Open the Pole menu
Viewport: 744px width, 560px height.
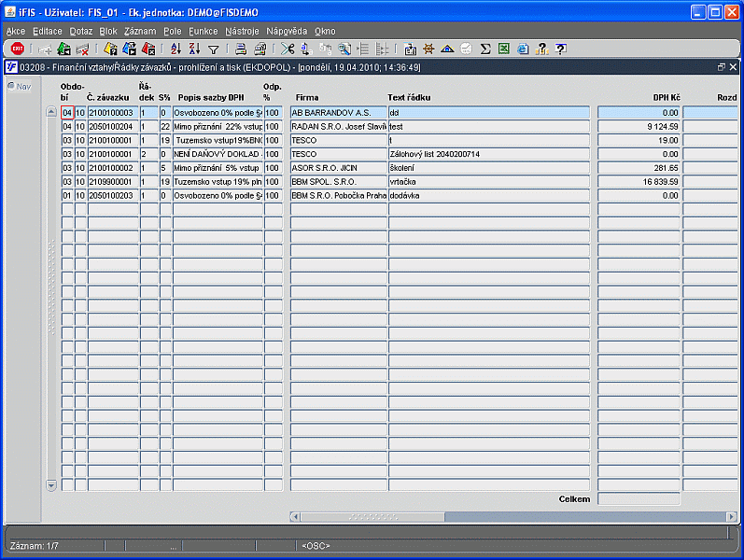[x=173, y=32]
